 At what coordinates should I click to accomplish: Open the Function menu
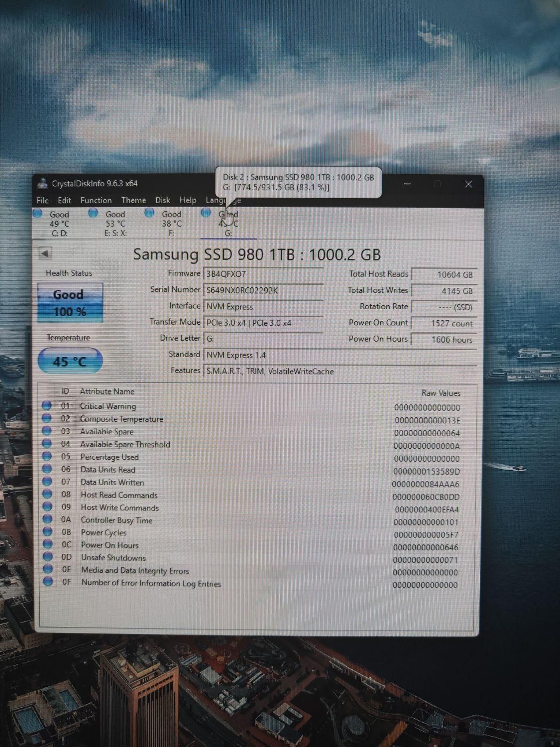96,200
